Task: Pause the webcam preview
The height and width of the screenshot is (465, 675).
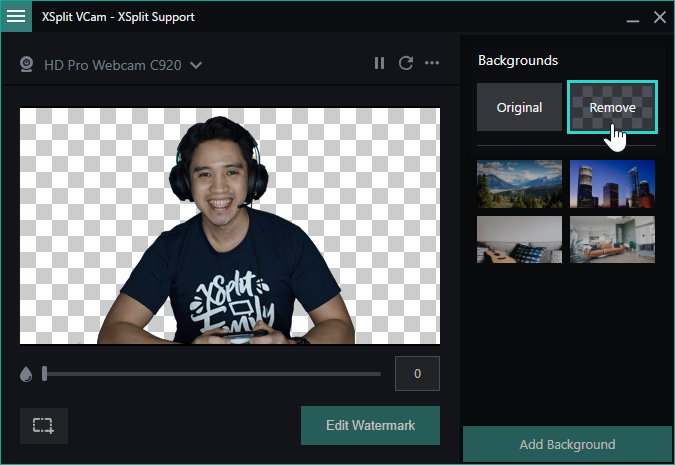Action: (x=379, y=63)
